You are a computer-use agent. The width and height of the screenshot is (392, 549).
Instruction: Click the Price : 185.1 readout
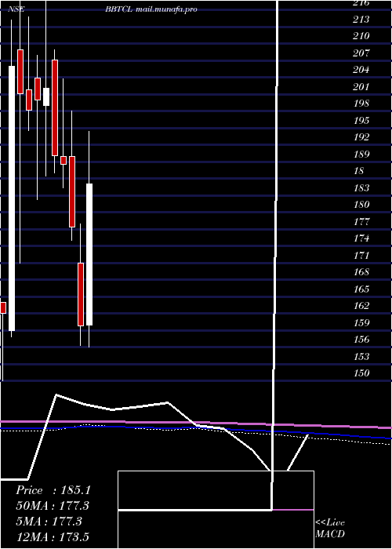click(53, 490)
